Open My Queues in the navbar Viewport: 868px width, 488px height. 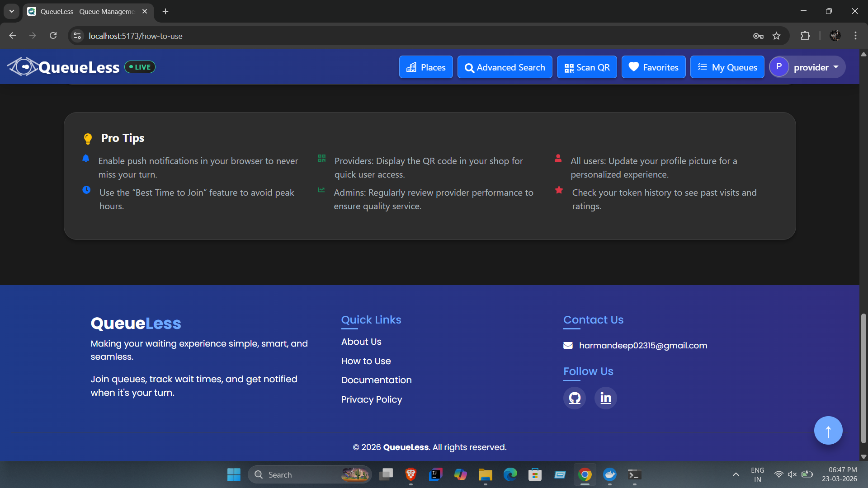pos(727,67)
